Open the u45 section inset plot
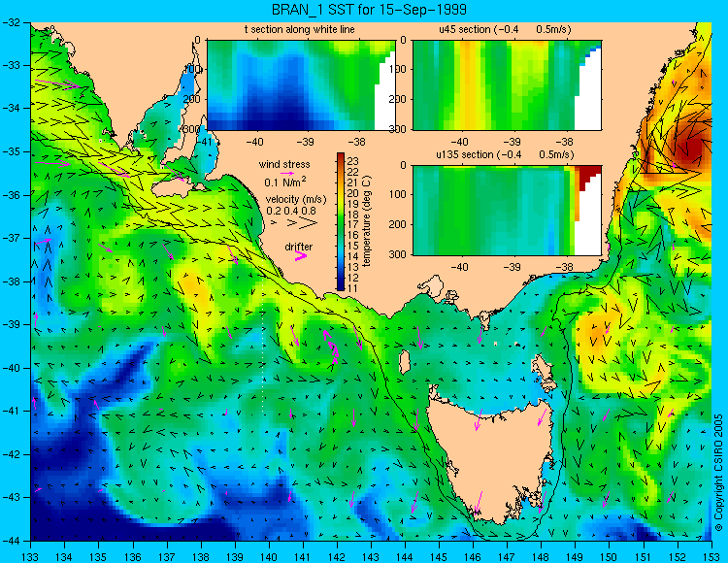The image size is (728, 563). [x=507, y=85]
